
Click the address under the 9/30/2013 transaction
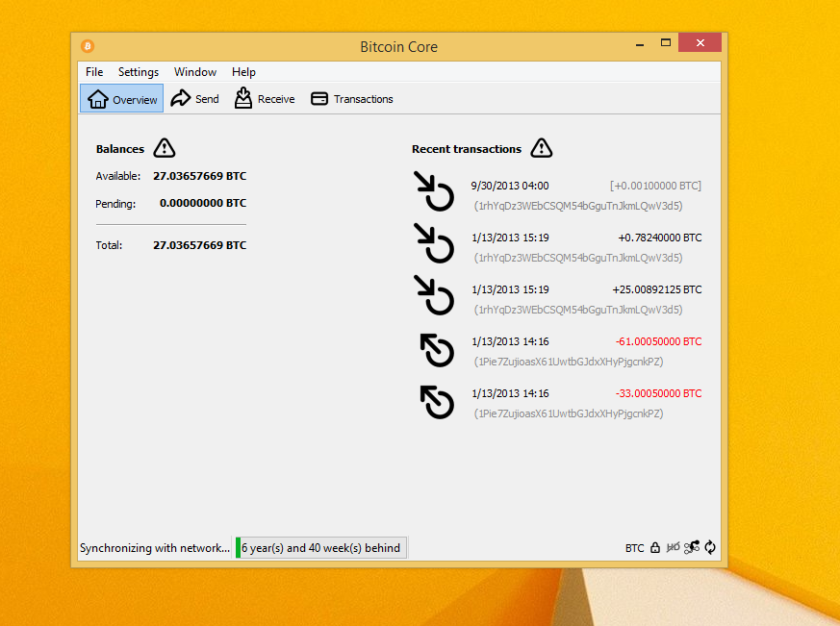tap(578, 206)
